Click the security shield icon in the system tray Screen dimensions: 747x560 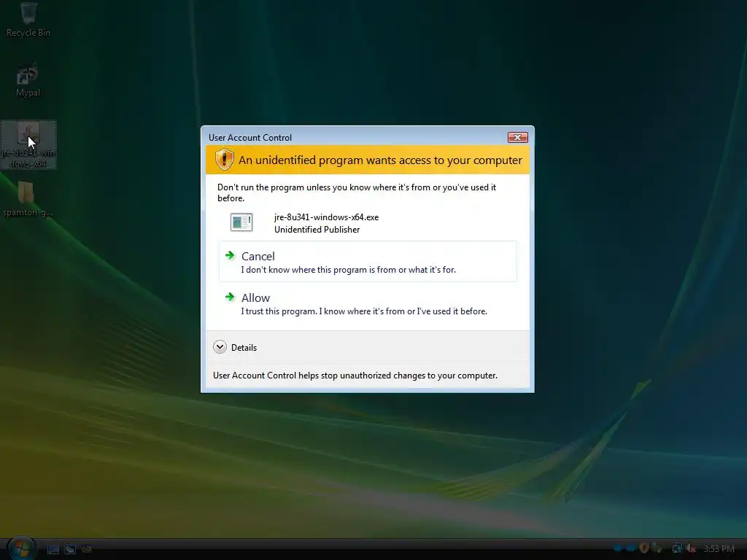tap(643, 548)
